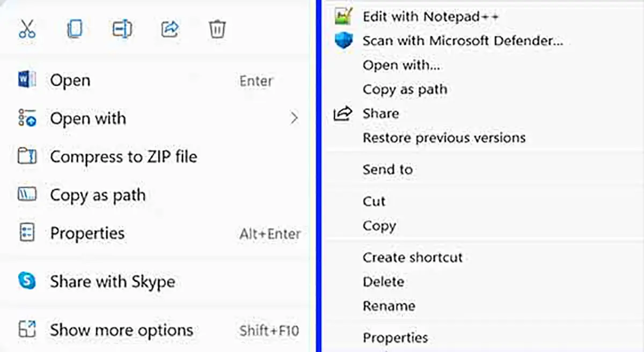Click the Rename icon in top row

(x=122, y=29)
